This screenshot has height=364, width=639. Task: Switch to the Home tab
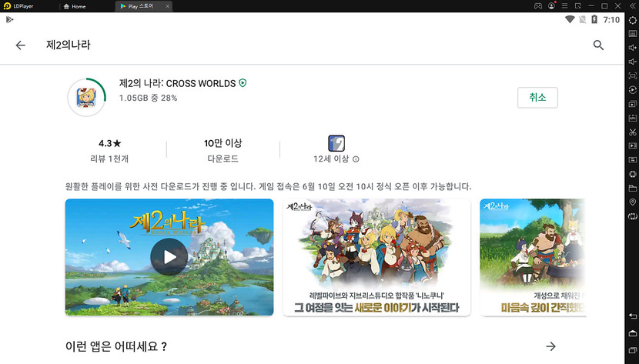pyautogui.click(x=75, y=6)
